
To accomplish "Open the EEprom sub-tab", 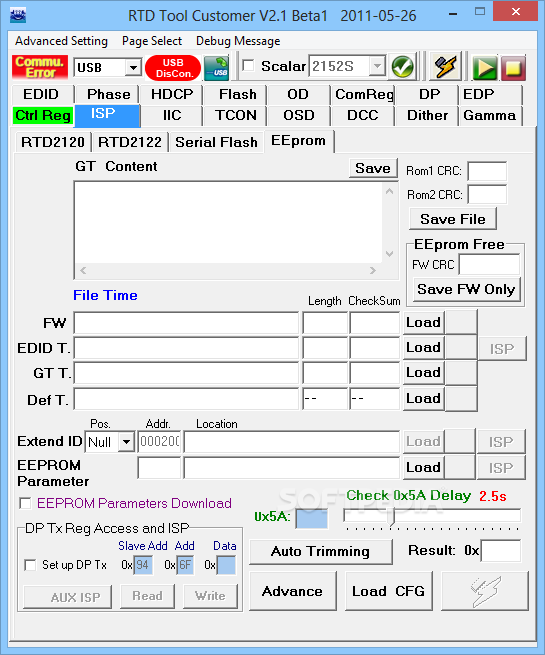I will pos(298,141).
